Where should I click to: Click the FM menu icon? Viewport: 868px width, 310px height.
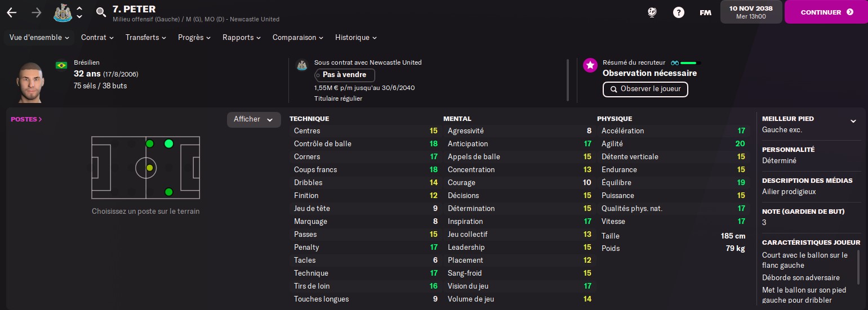coord(705,12)
